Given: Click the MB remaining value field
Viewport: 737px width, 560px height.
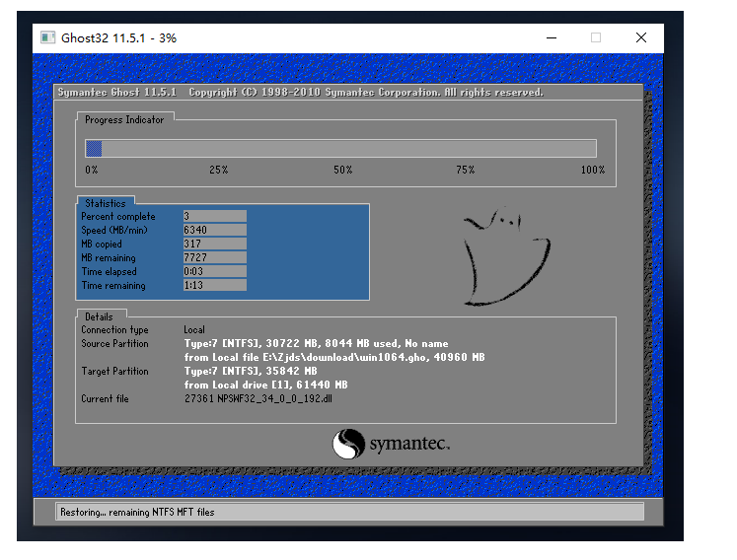Looking at the screenshot, I should click(x=214, y=257).
